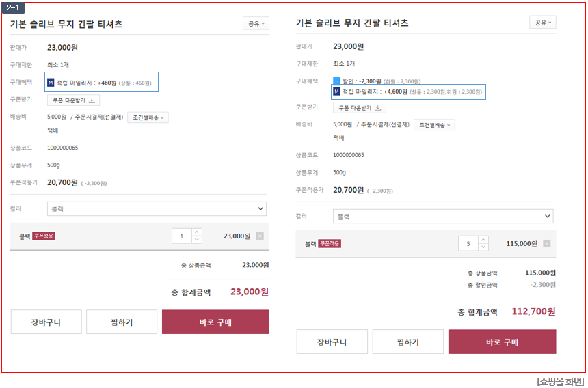Viewport: 588px width, 388px height.
Task: Click right panel product title 기본 슬리브 무지 긴팔 티셔츠
Action: point(352,23)
